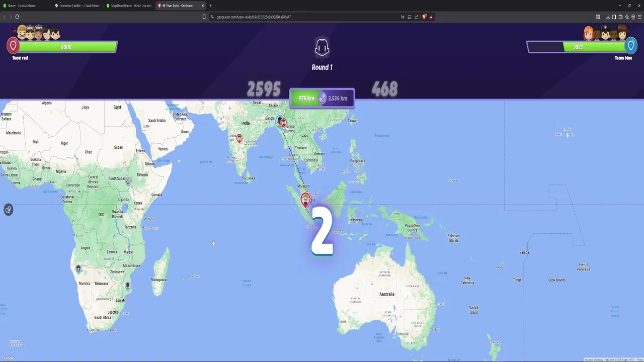Click the browser forward arrow
The height and width of the screenshot is (362, 644).
pos(11,17)
